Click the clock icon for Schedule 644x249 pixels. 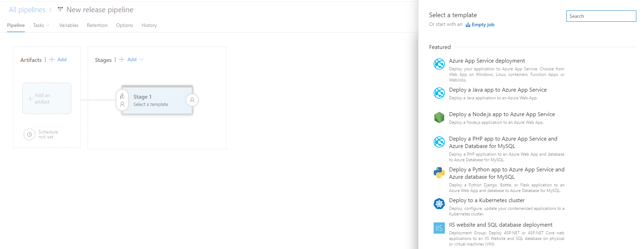[30, 134]
